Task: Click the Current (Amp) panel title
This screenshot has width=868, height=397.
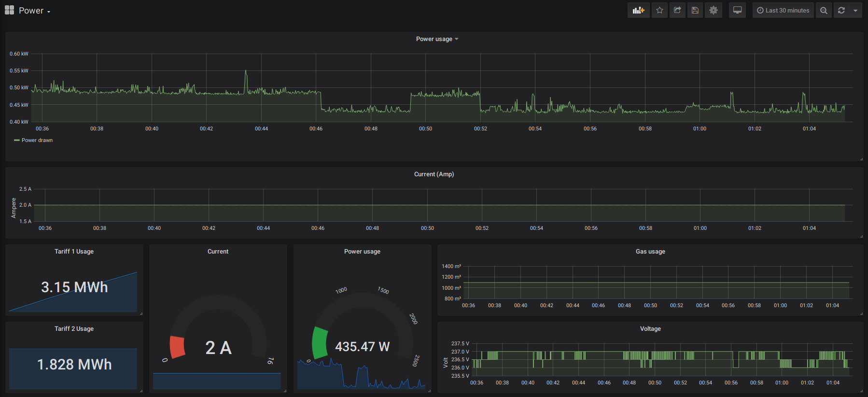Action: [434, 174]
